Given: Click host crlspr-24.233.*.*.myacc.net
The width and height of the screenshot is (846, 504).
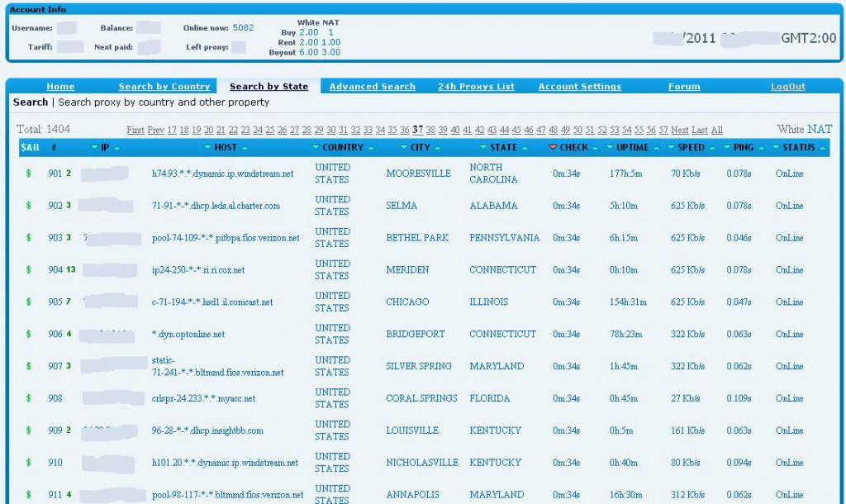Looking at the screenshot, I should pos(203,398).
